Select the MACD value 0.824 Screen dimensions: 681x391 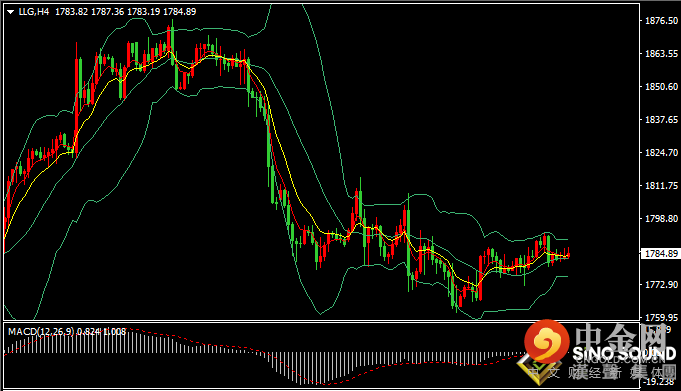pyautogui.click(x=89, y=332)
